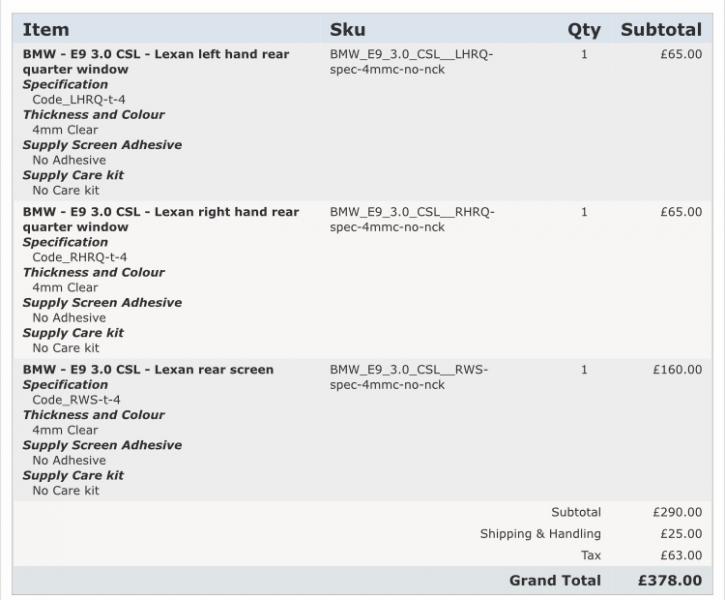Click the £290.00 order subtotal amount
This screenshot has height=600, width=725.
[677, 513]
